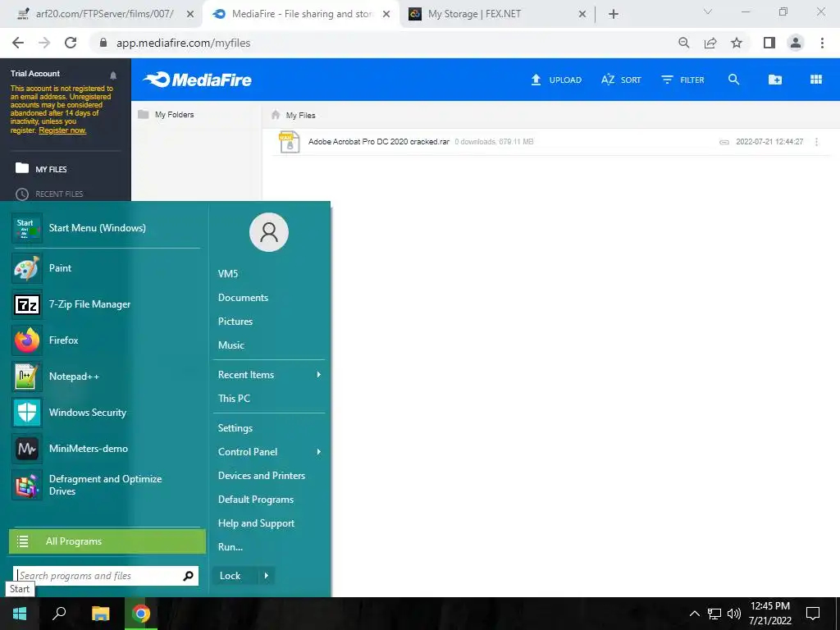Open Windows Security from start menu
The width and height of the screenshot is (840, 630).
[106, 413]
